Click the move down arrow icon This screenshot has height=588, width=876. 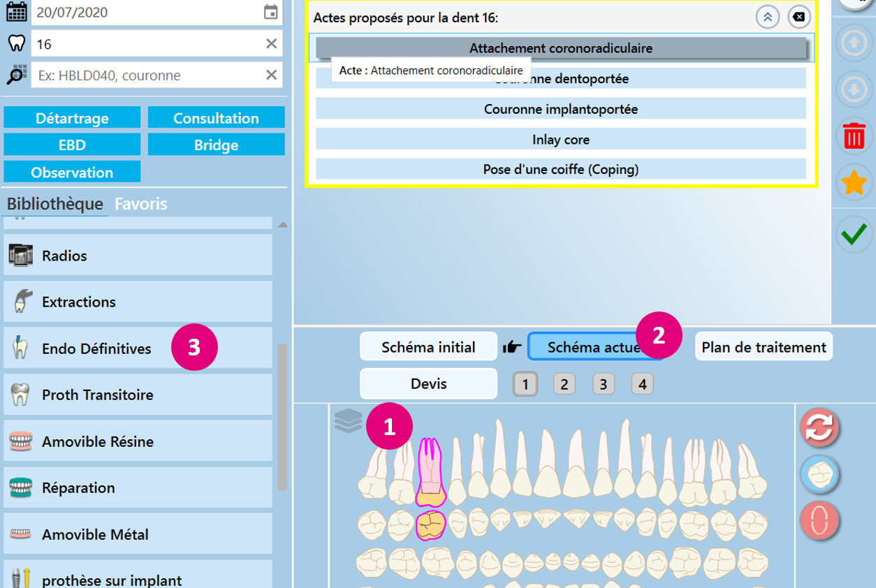[x=854, y=89]
